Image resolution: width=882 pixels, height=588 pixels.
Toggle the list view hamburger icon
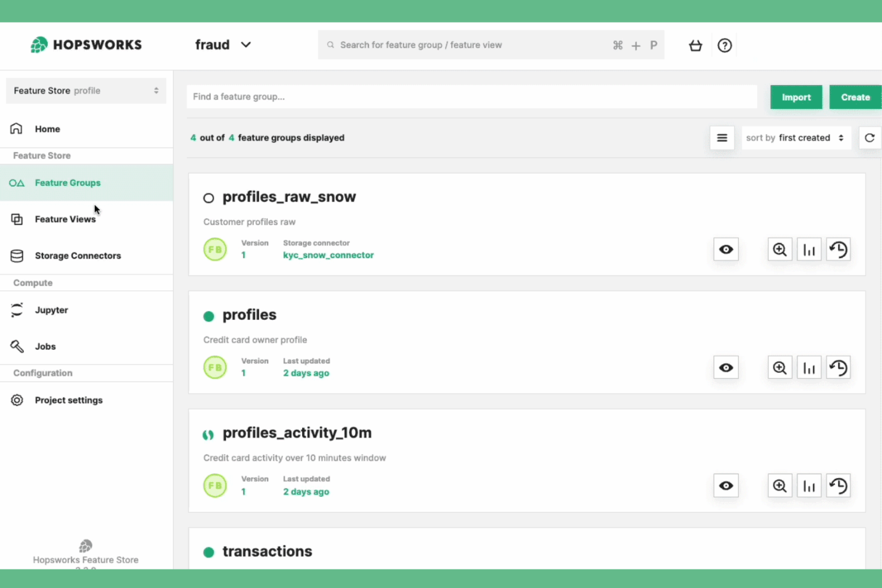[722, 138]
